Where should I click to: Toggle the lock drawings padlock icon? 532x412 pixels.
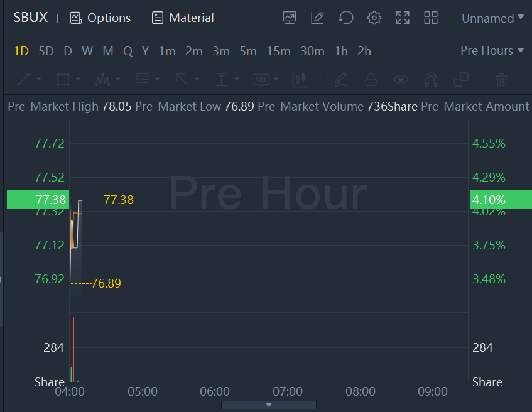coord(371,80)
